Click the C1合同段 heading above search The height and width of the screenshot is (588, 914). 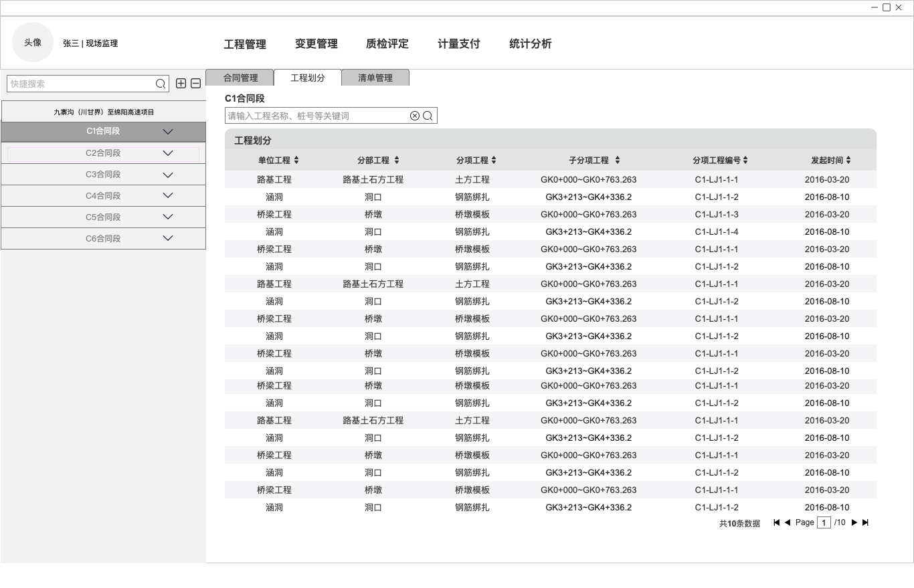245,98
